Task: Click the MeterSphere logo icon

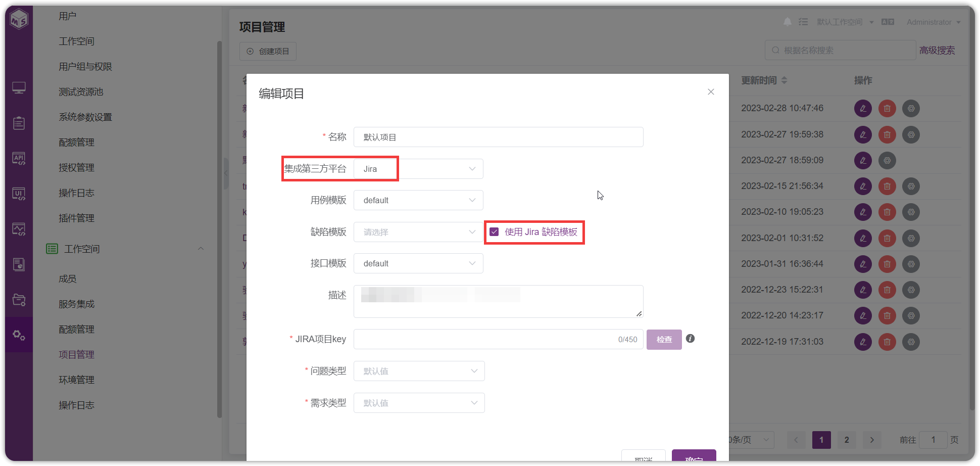Action: click(x=19, y=19)
